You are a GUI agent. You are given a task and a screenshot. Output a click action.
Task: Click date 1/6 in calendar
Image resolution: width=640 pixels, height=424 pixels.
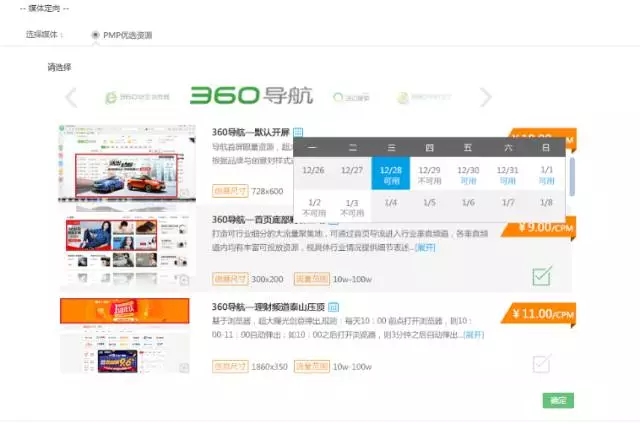coord(468,203)
